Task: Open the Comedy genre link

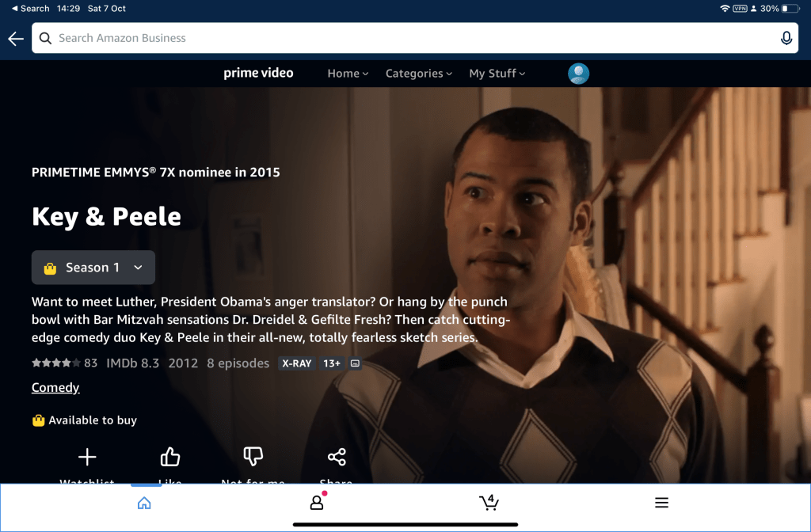Action: (55, 387)
